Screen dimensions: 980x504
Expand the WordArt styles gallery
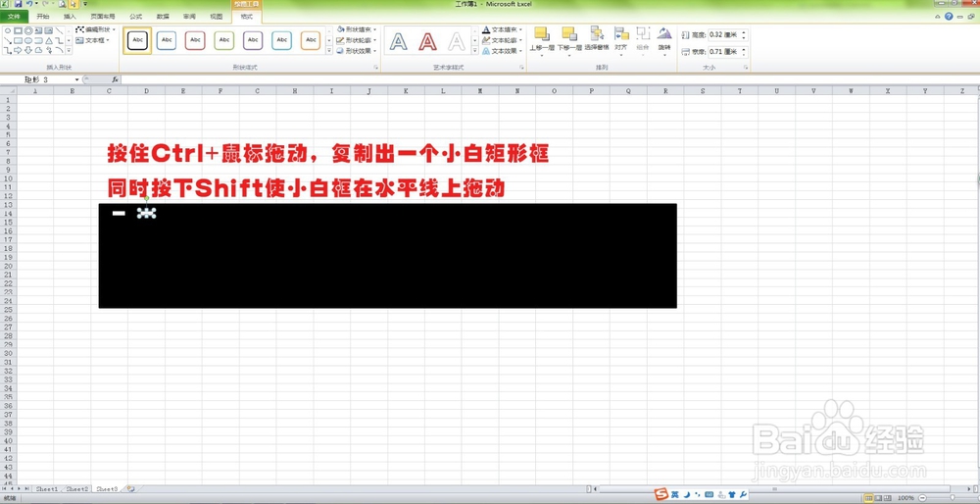pyautogui.click(x=475, y=50)
